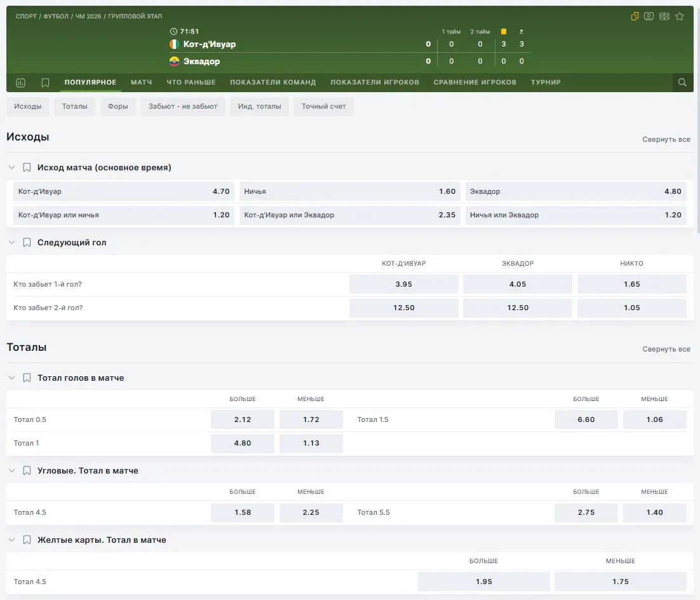The height and width of the screenshot is (600, 700).
Task: Select Тотал 1.5 меньше at 1.06
Action: 654,419
